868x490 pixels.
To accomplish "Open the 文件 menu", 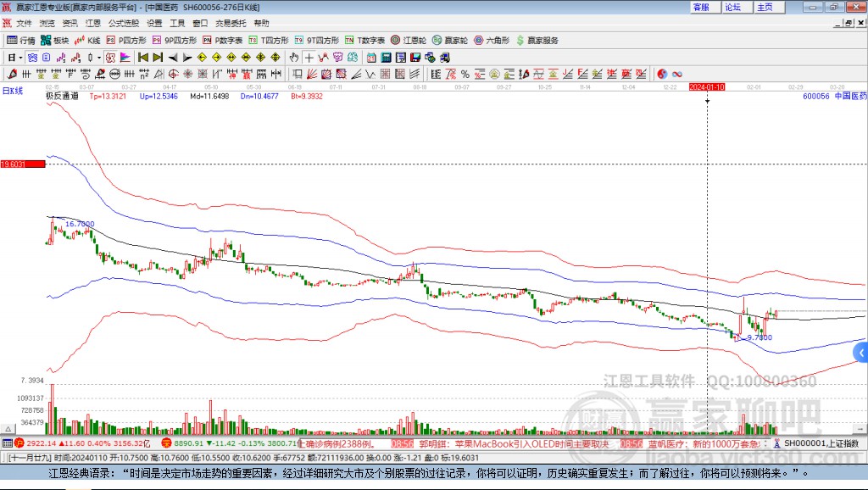I will click(x=24, y=23).
